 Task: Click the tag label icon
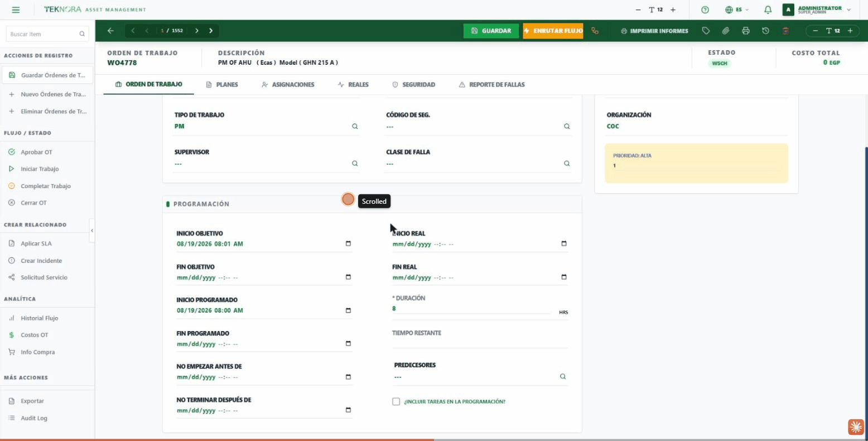click(706, 31)
